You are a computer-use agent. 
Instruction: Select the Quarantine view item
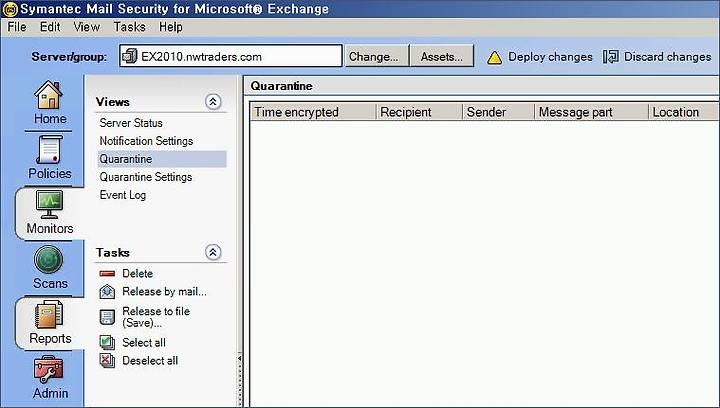(162, 159)
